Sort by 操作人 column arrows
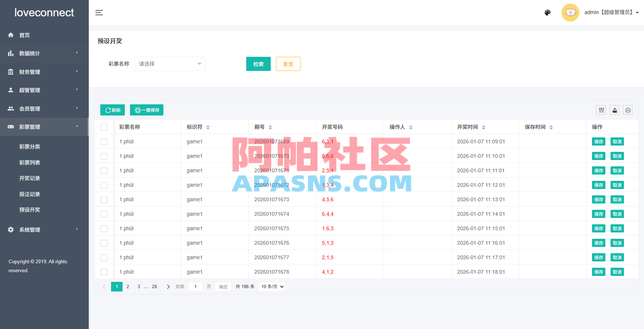 411,127
